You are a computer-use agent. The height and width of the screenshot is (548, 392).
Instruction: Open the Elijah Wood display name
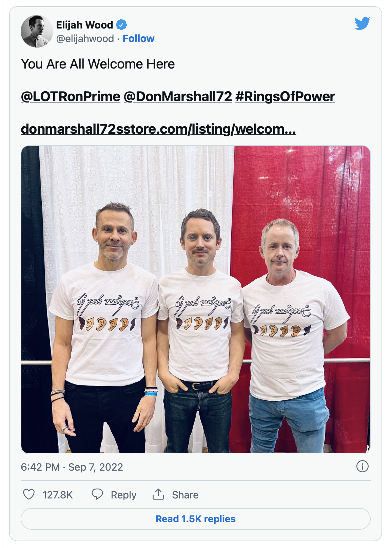pyautogui.click(x=85, y=25)
